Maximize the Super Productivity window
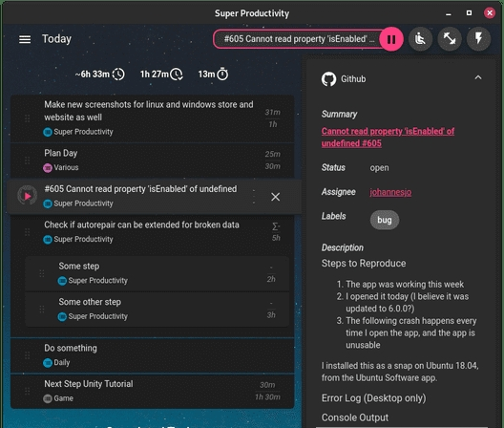The height and width of the screenshot is (428, 504). click(469, 12)
